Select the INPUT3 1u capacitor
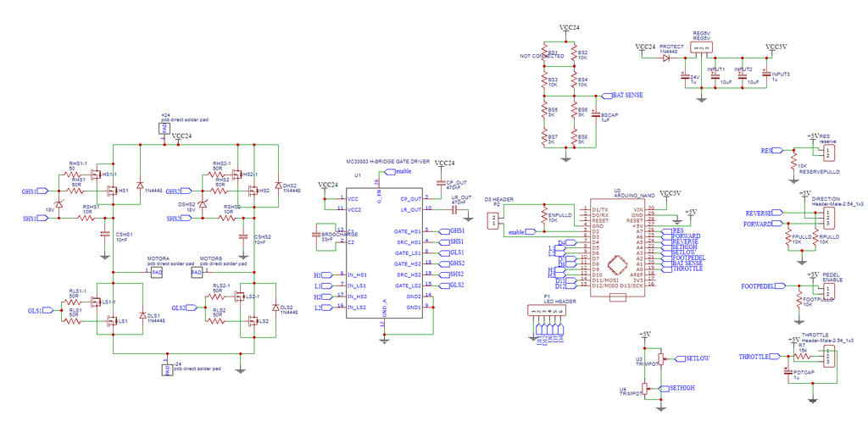This screenshot has width=868, height=427. pos(766,74)
